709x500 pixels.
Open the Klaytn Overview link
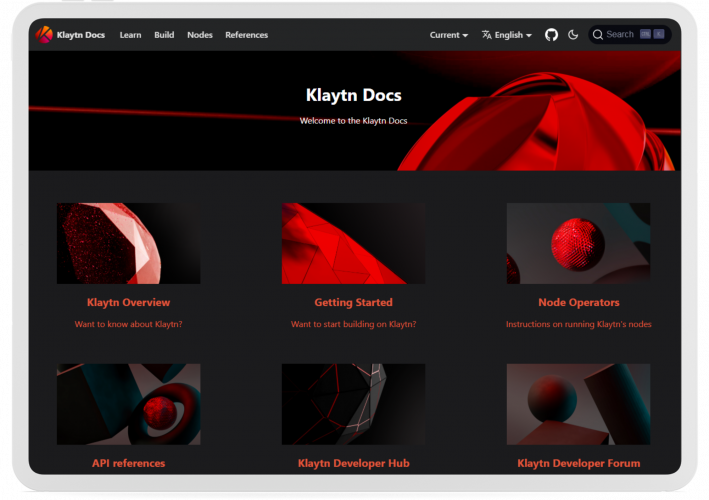click(128, 302)
